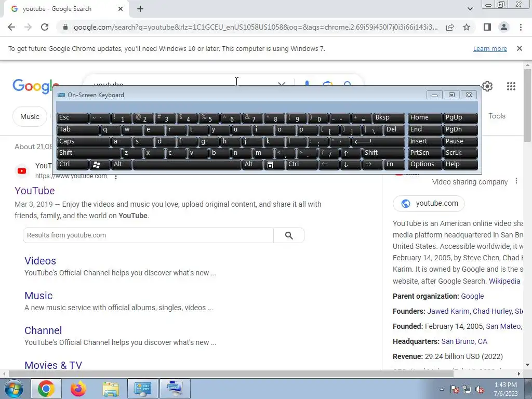This screenshot has height=399, width=532.
Task: Open the Windows Start menu
Action: click(x=14, y=389)
